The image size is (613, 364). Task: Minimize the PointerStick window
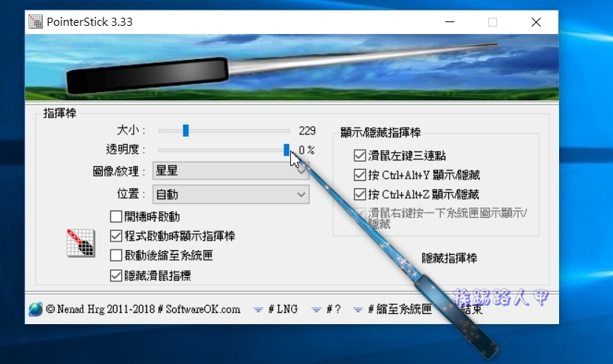(450, 22)
